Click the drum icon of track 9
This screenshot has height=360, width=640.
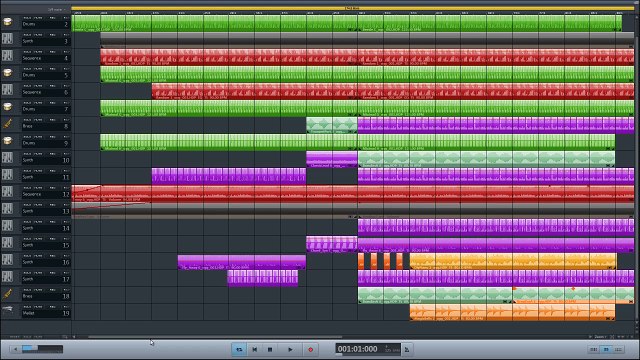coord(7,141)
